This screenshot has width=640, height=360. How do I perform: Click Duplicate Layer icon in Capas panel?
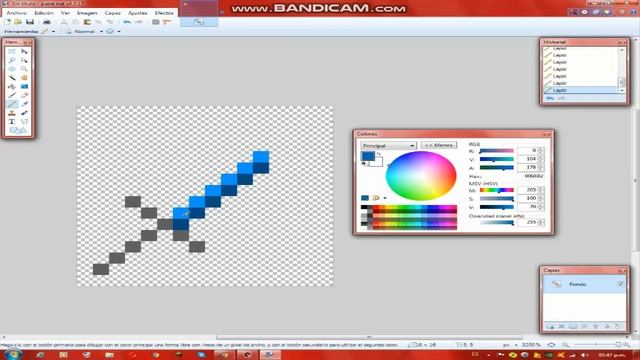[x=573, y=327]
